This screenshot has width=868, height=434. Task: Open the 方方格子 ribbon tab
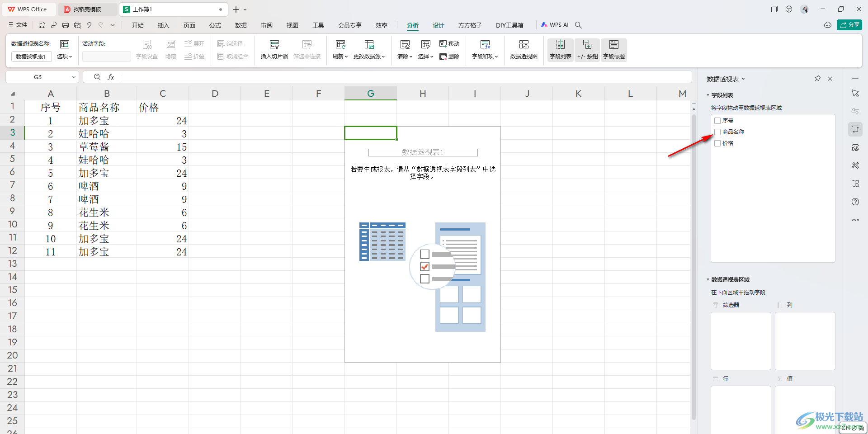[x=470, y=25]
